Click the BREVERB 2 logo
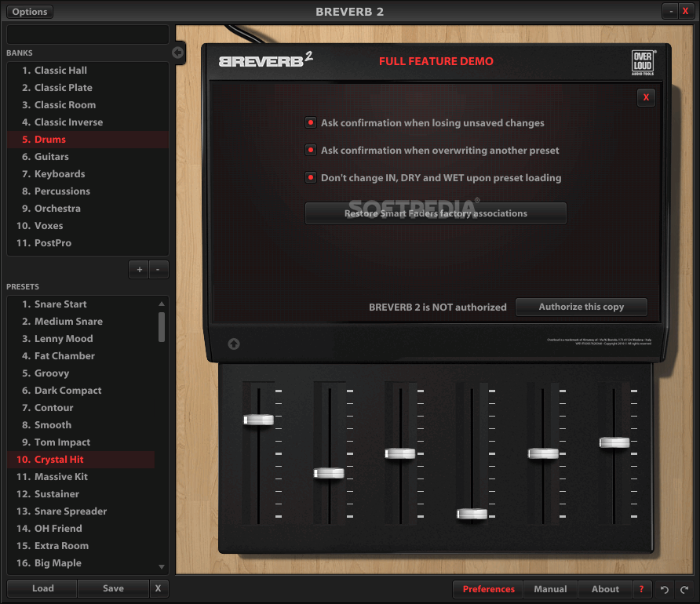Image resolution: width=700 pixels, height=604 pixels. pyautogui.click(x=265, y=60)
